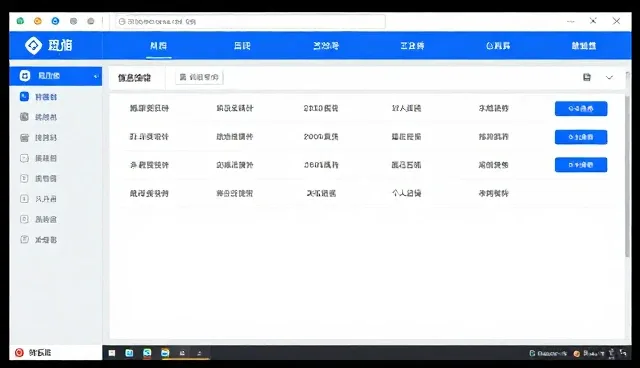The image size is (640, 368).
Task: Open the second tab in blue navigation bar
Action: tap(242, 46)
